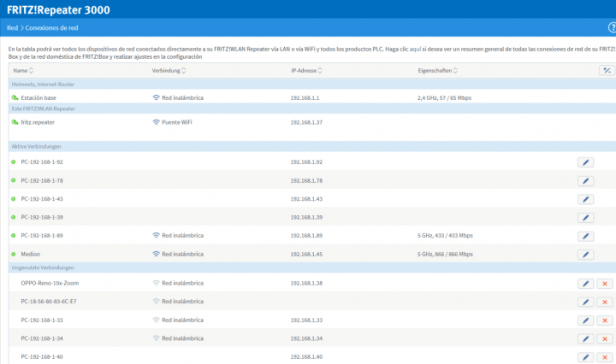Edit the PC-18-56-80-83-6C-E7 entry
Image resolution: width=616 pixels, height=364 pixels.
[585, 302]
